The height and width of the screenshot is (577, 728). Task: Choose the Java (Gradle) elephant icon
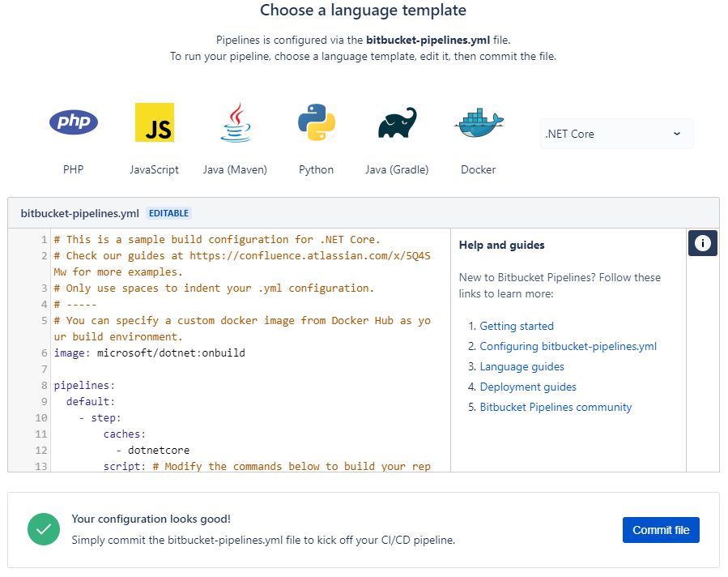pyautogui.click(x=397, y=123)
